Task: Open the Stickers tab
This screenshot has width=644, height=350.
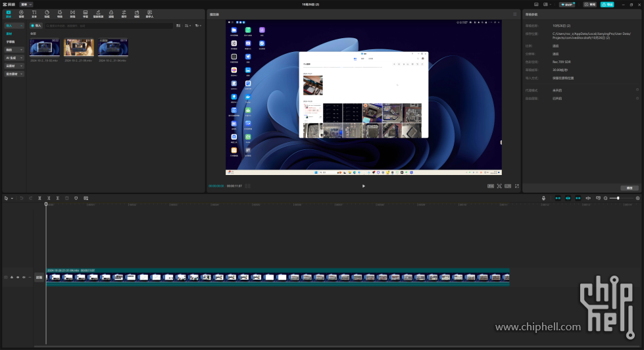Action: (47, 14)
